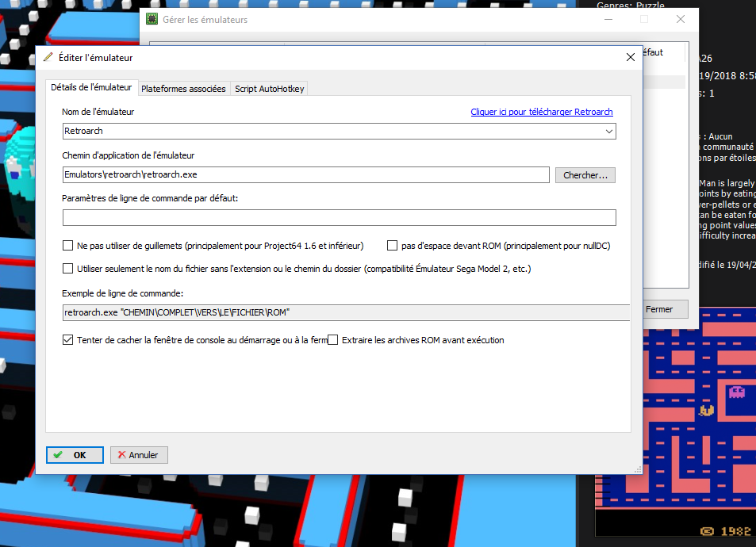Click 'Exemple de ligne de commande:' label
The height and width of the screenshot is (547, 756).
point(122,293)
